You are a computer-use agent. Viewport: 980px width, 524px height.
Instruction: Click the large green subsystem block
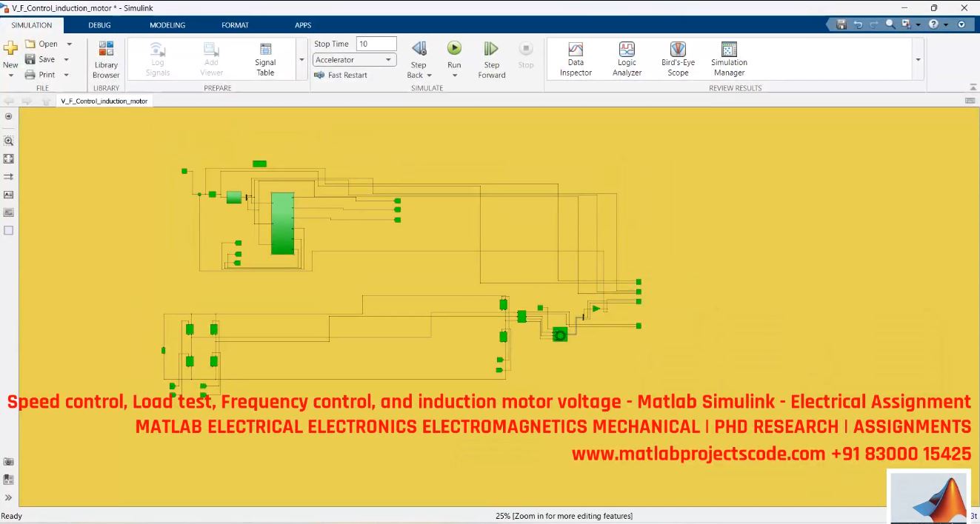(x=282, y=224)
